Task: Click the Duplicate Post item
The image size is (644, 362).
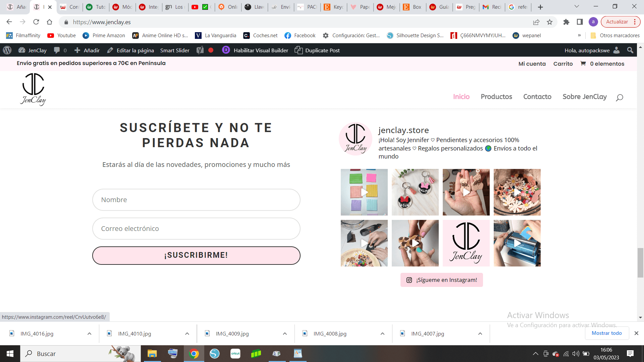Action: click(x=317, y=50)
